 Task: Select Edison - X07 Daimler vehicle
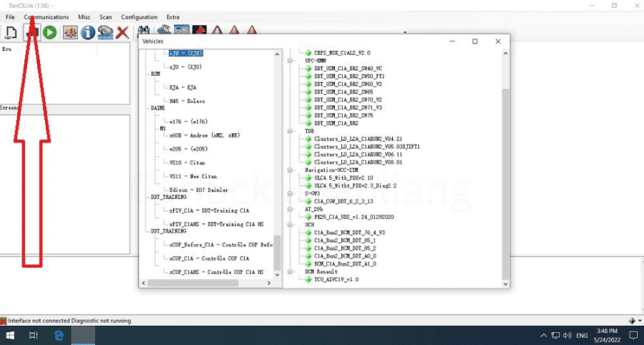[x=199, y=190]
